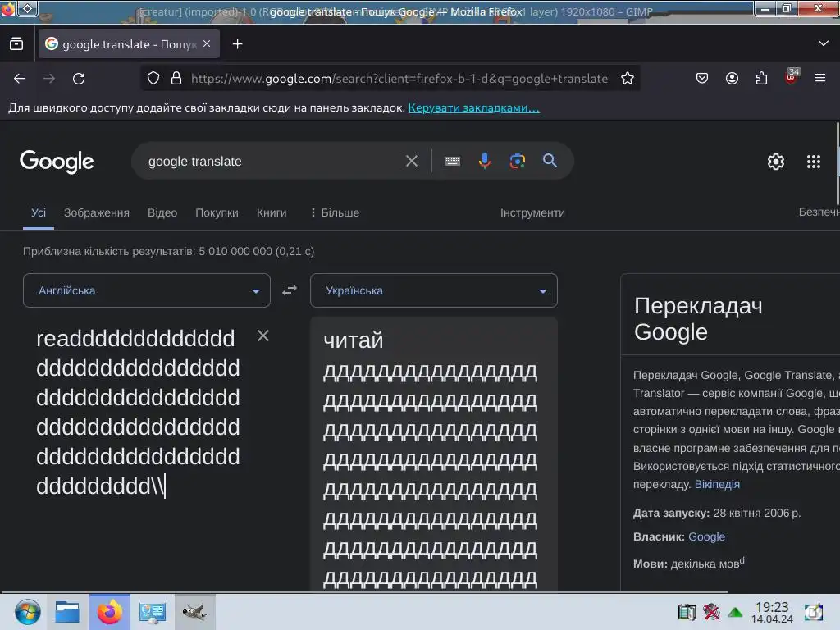
Task: Go back with the browser back arrow
Action: (x=20, y=79)
